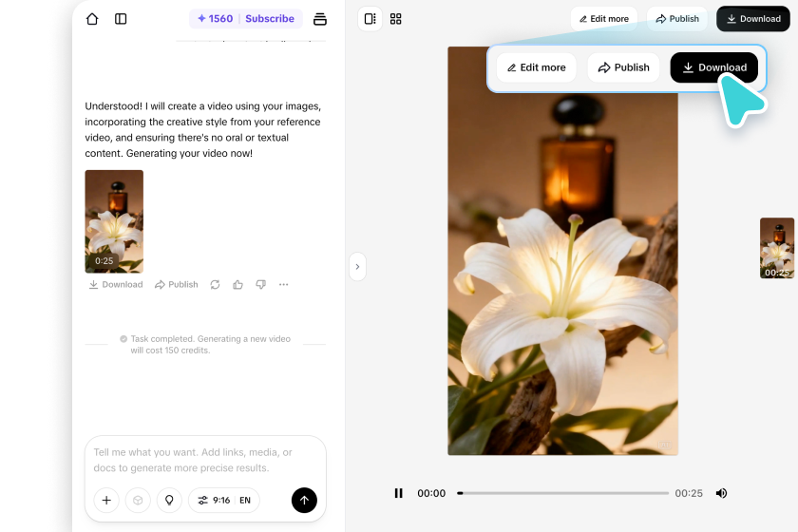Open more options ellipsis under the video

[283, 285]
